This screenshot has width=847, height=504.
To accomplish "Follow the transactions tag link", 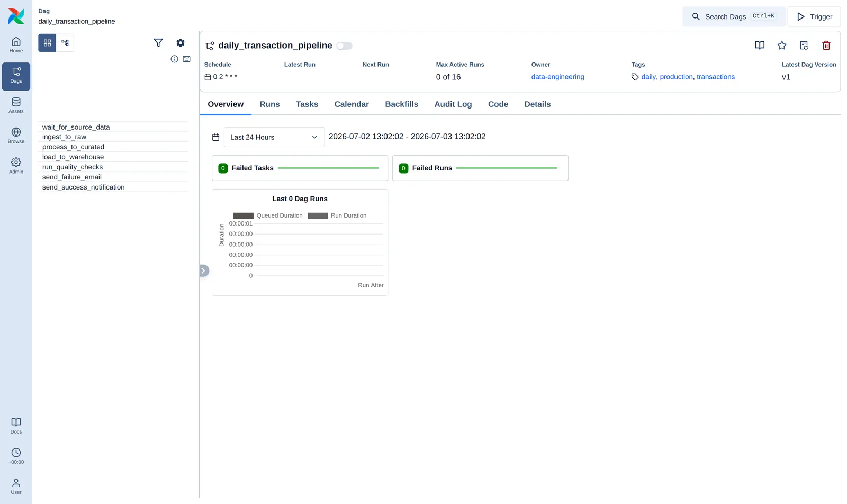I will click(x=716, y=77).
